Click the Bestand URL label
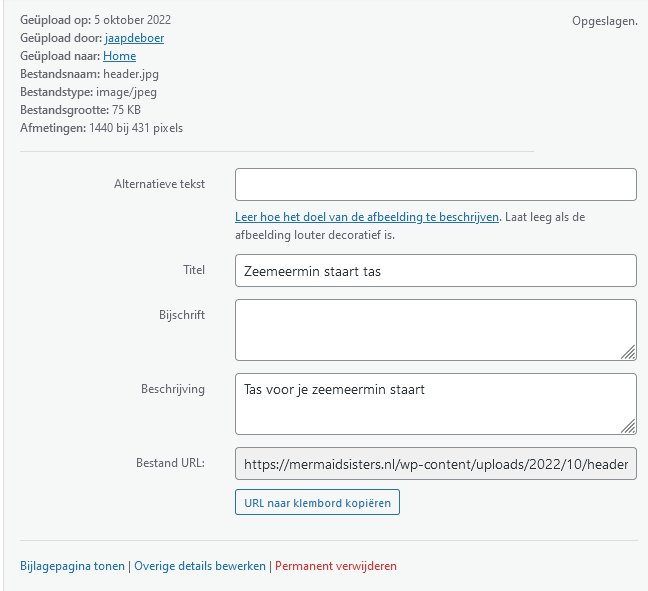Viewport: 648px width, 591px height. (170, 463)
